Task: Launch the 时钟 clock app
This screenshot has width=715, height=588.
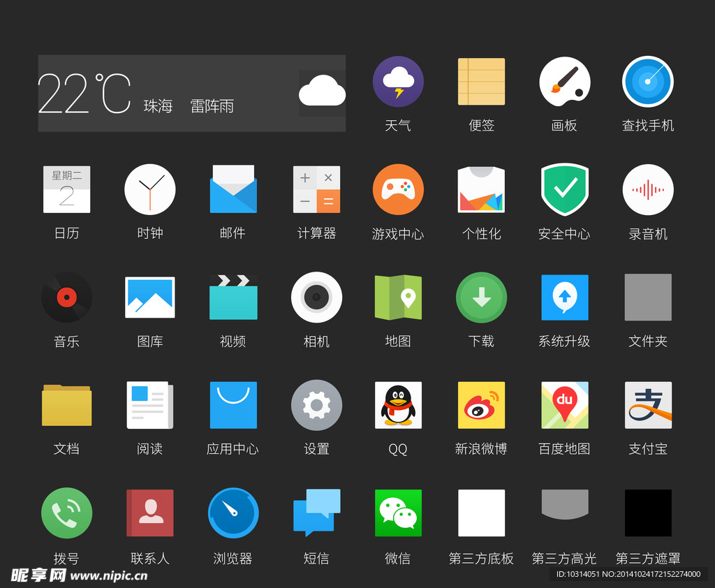Action: 149,189
